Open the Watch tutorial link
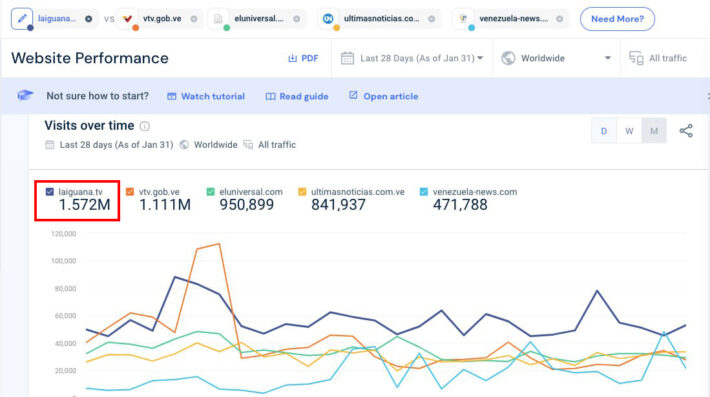 click(x=206, y=96)
